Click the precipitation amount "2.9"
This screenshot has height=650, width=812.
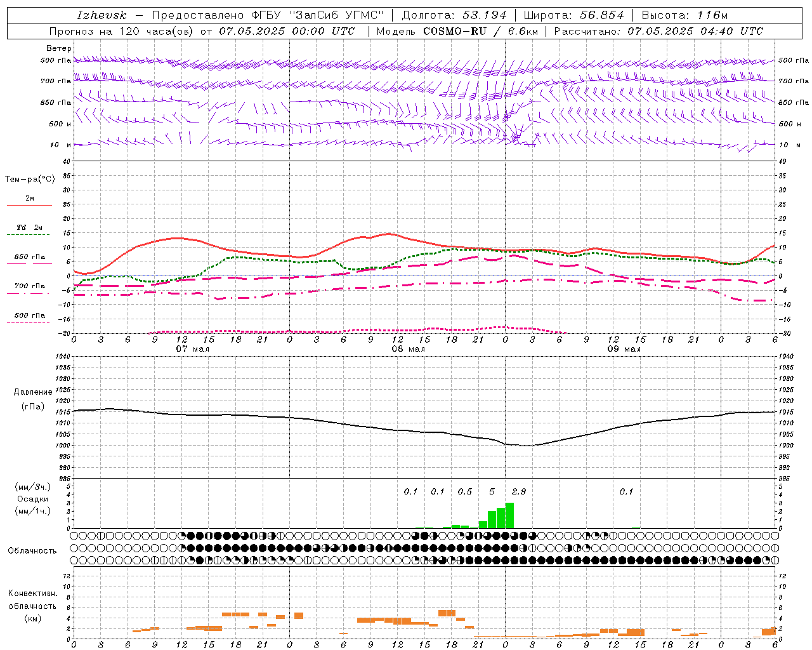pos(518,492)
